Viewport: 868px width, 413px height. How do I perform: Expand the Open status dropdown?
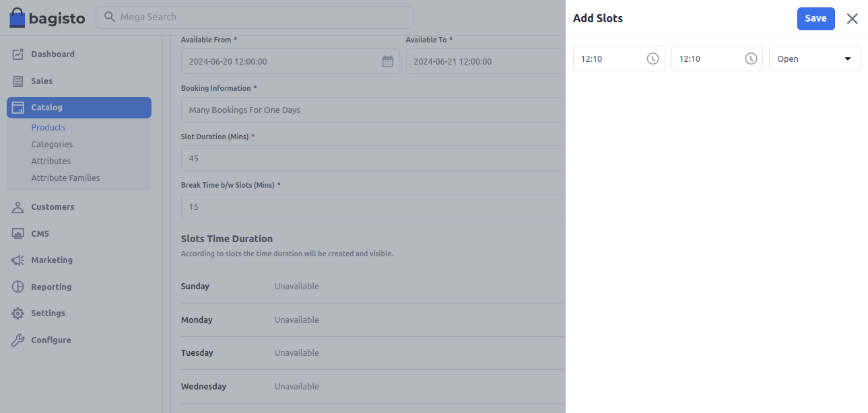pyautogui.click(x=815, y=59)
